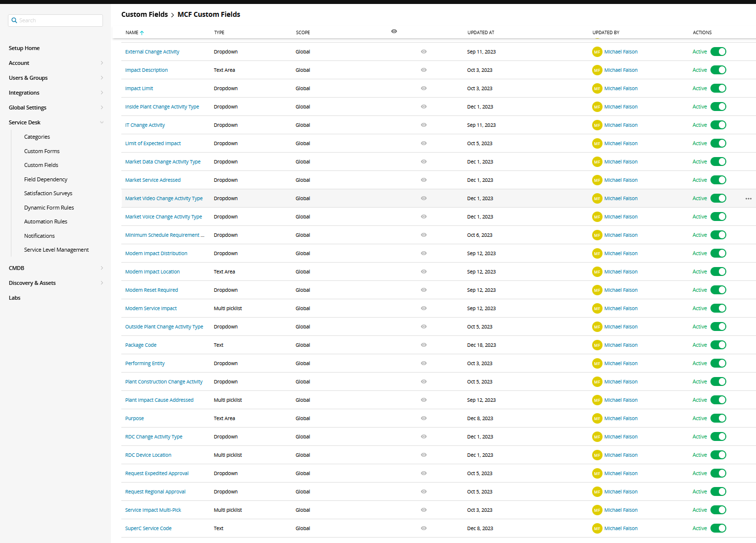Open Satisfaction Surveys in sidebar
Viewport: 756px width, 543px height.
[49, 193]
